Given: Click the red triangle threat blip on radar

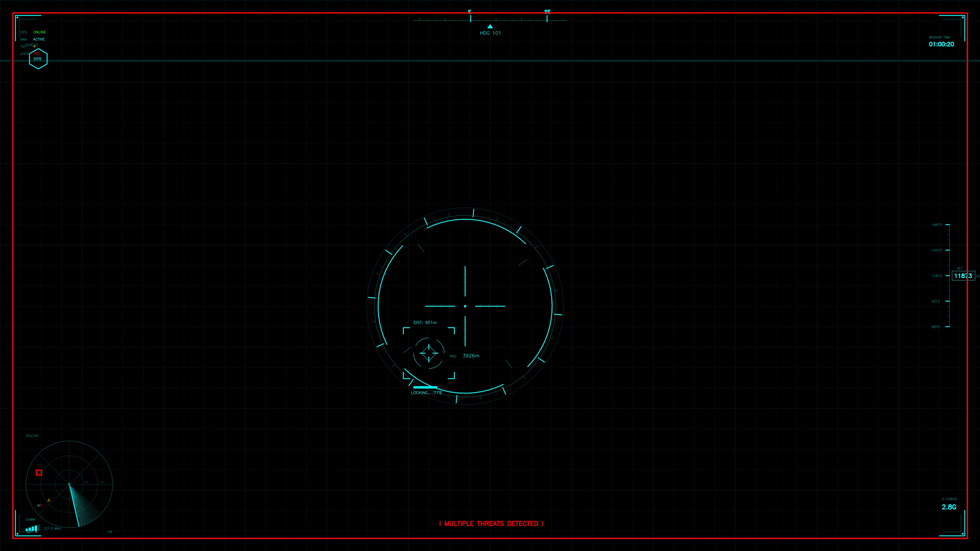Looking at the screenshot, I should [x=41, y=506].
